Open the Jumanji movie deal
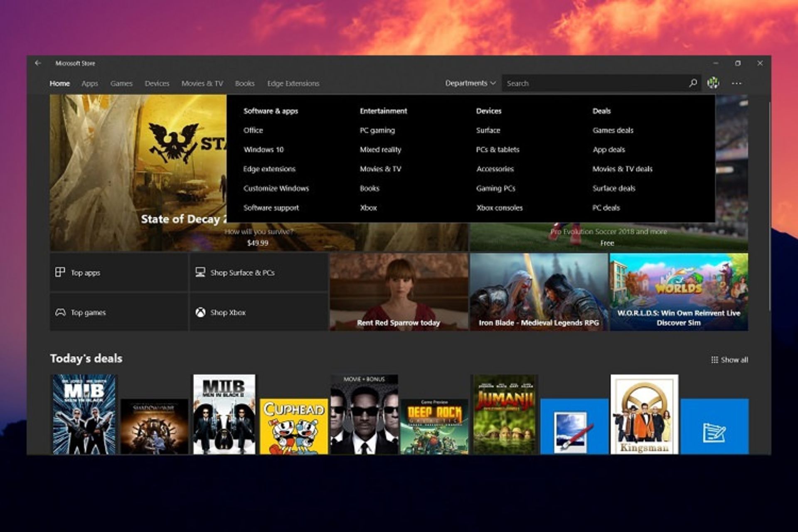This screenshot has width=798, height=532. 504,414
